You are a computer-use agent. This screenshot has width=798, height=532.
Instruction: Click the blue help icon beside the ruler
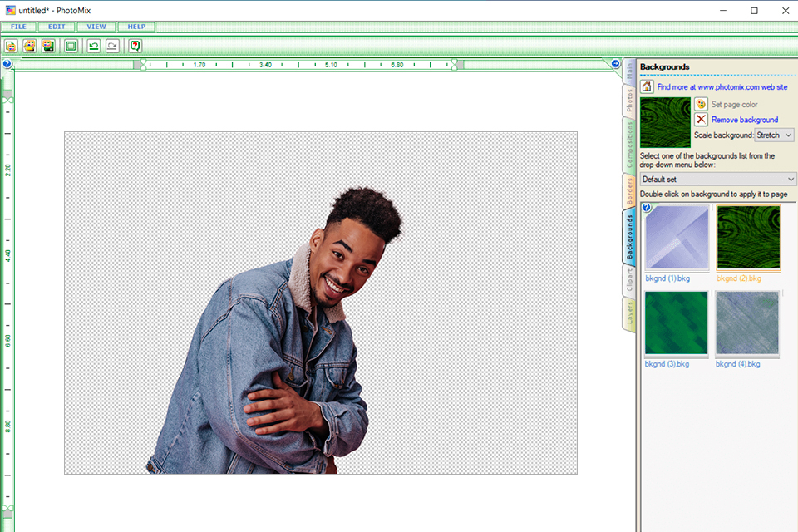[7, 64]
